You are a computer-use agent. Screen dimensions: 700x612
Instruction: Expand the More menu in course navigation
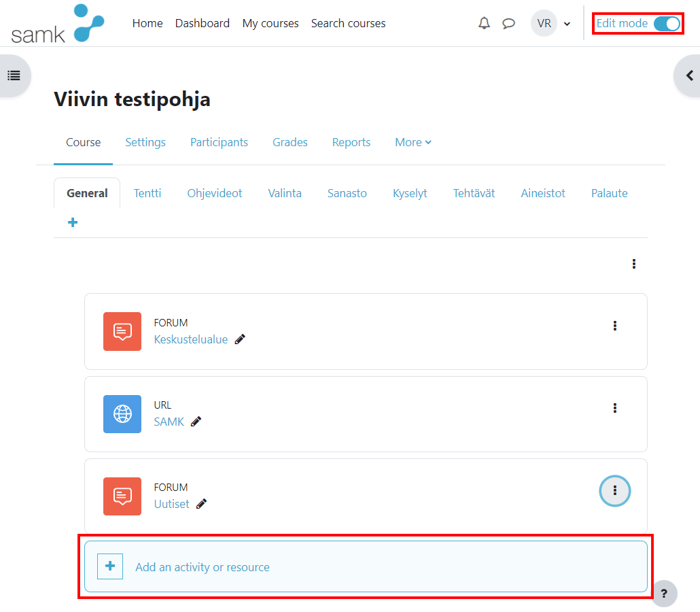tap(413, 142)
